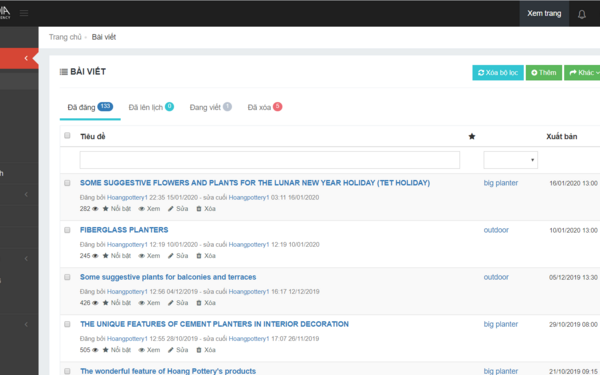Check the CEMENT PLANTERS post checkbox
Viewport: 600px width, 375px height.
tap(67, 324)
